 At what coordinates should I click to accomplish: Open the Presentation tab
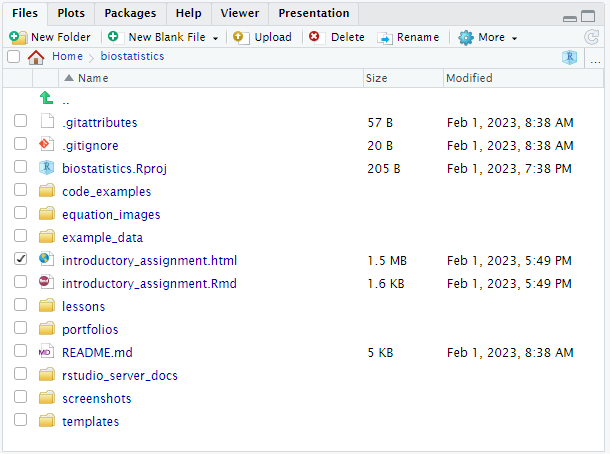click(x=314, y=13)
